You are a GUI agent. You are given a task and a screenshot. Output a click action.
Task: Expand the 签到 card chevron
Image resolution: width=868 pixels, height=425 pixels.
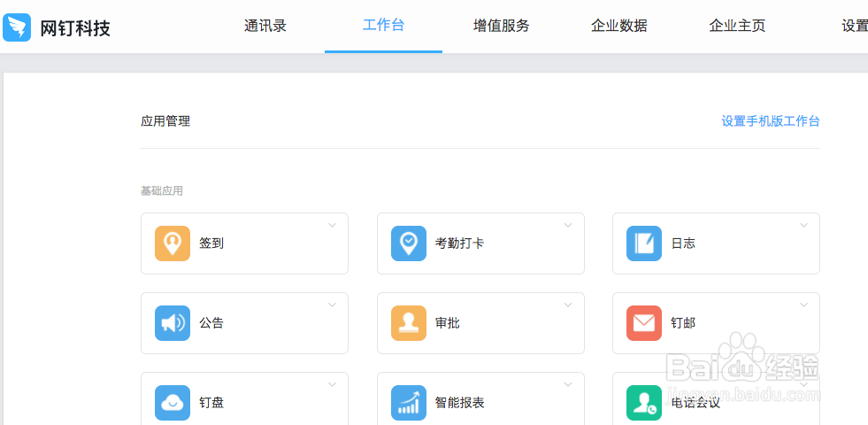[332, 225]
